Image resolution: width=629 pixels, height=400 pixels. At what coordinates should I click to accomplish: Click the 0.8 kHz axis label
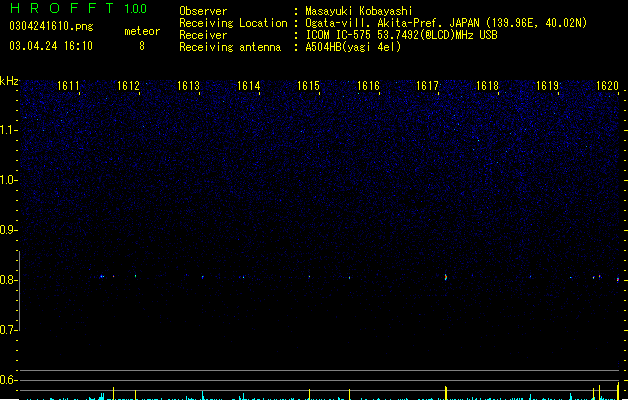tap(8, 280)
